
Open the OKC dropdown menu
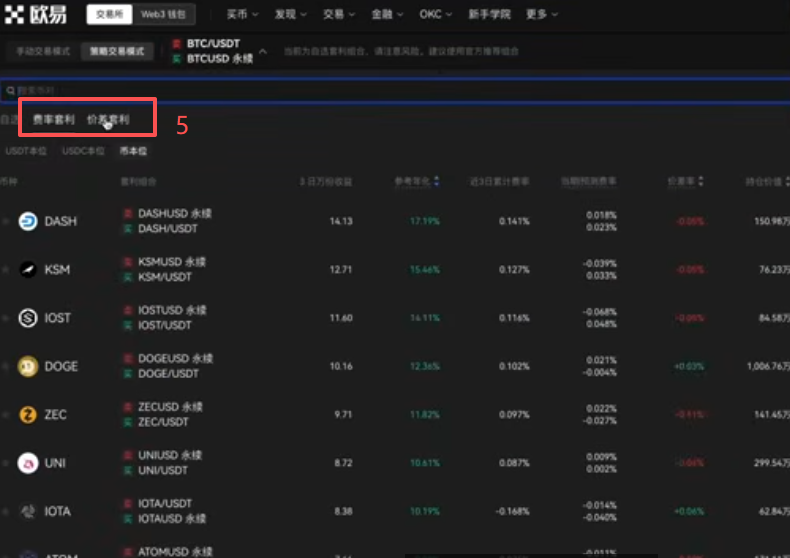click(x=436, y=15)
